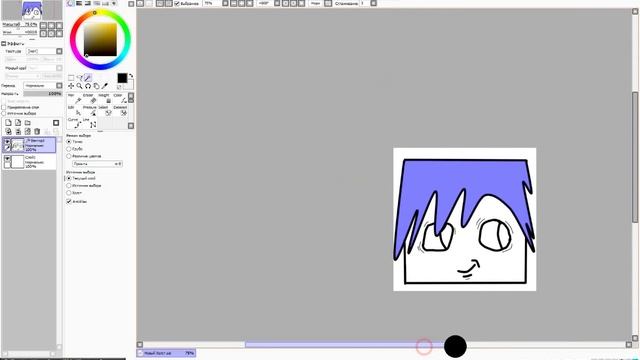Select the Move tool
Screen dimensions: 640x360
[x=71, y=86]
